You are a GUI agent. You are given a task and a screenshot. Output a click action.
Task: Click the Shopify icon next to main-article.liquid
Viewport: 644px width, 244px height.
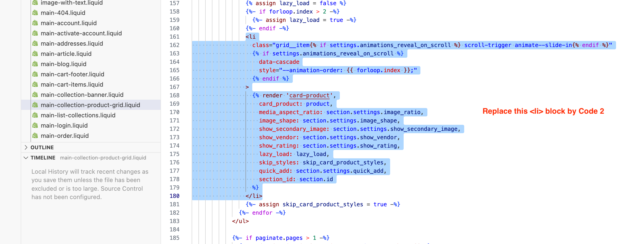(35, 54)
